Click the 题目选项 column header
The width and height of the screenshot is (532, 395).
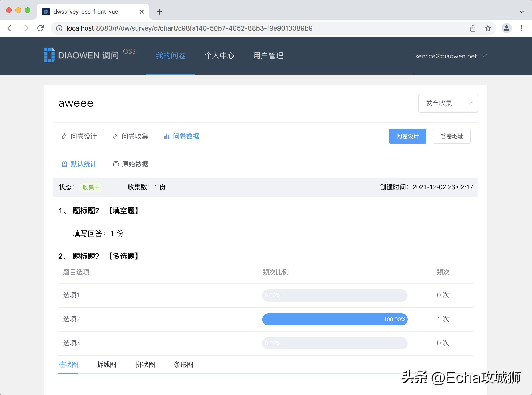pos(76,272)
